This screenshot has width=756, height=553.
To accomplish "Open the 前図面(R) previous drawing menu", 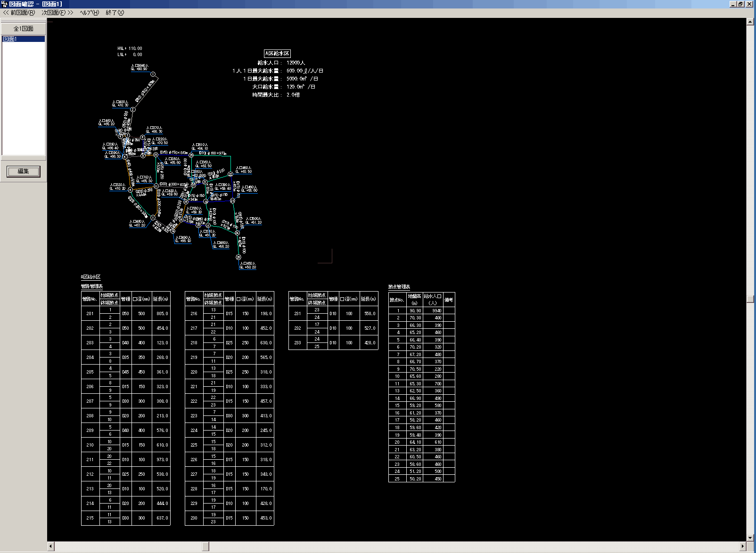I will tap(19, 13).
